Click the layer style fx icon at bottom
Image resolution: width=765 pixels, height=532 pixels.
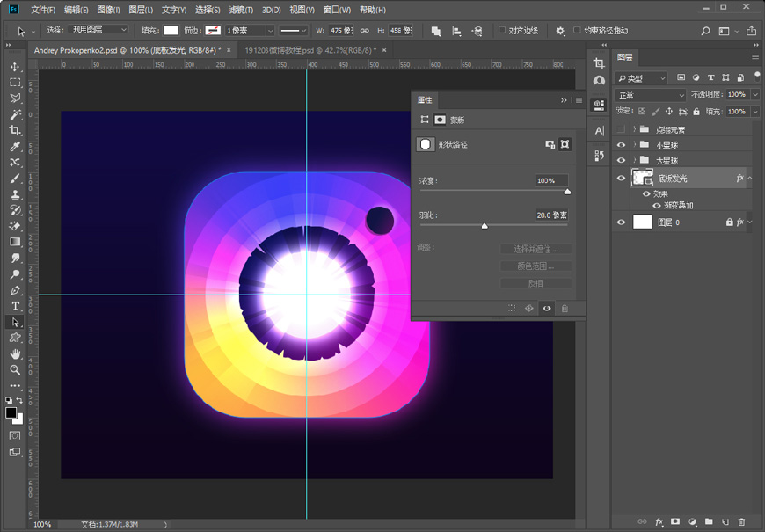pos(659,521)
